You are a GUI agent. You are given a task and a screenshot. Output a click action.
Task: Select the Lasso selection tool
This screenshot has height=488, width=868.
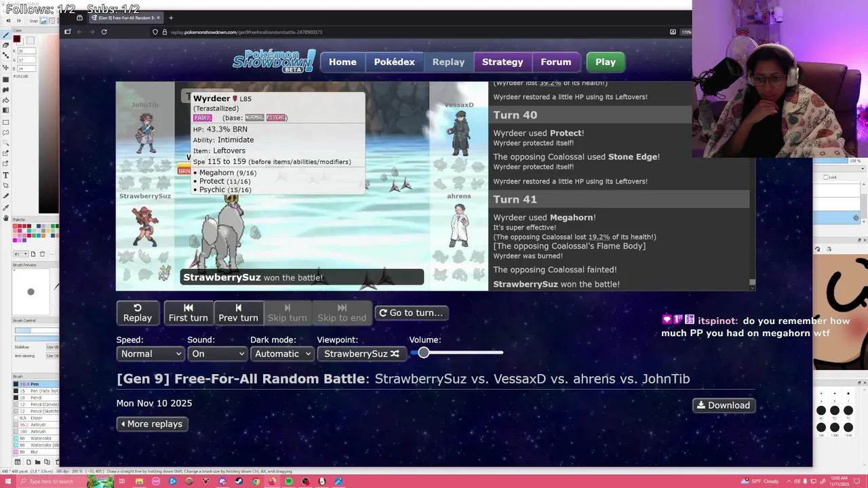tap(5, 133)
